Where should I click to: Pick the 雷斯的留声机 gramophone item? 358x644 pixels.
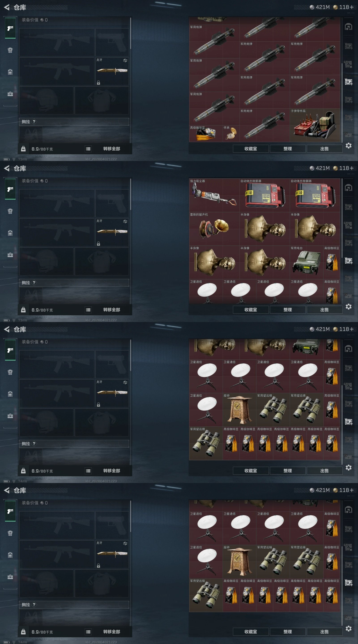pos(214,229)
